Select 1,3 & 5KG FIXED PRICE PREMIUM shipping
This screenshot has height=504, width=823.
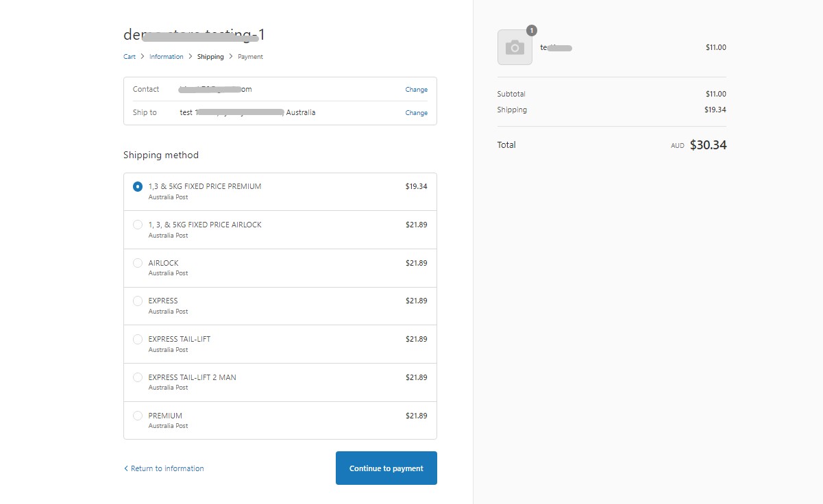[x=138, y=186]
